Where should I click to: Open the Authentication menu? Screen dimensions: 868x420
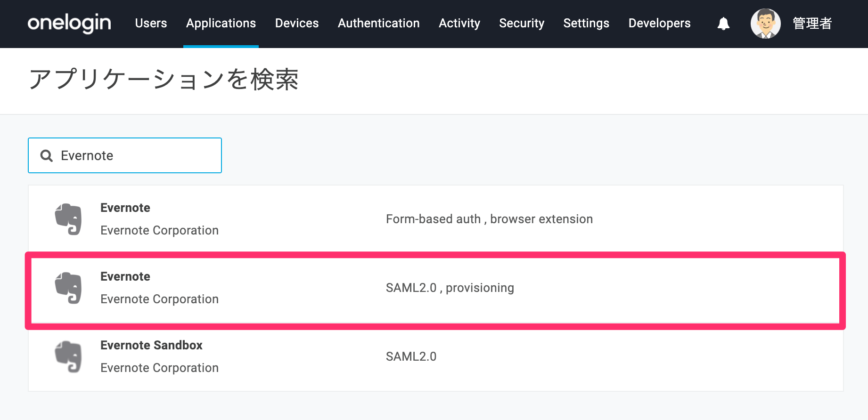[378, 23]
